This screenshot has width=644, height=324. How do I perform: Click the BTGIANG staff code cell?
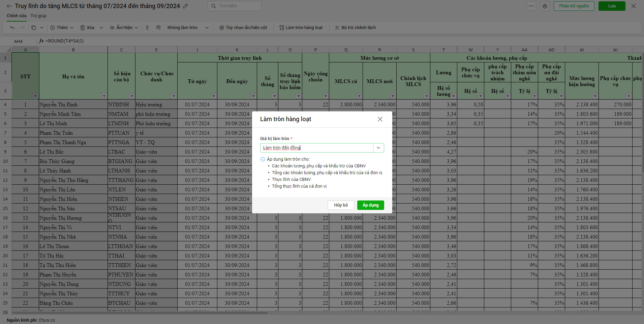tap(122, 161)
